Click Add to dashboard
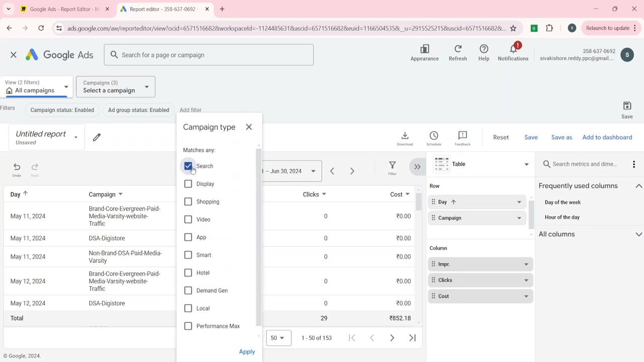Image resolution: width=644 pixels, height=362 pixels. [x=607, y=137]
